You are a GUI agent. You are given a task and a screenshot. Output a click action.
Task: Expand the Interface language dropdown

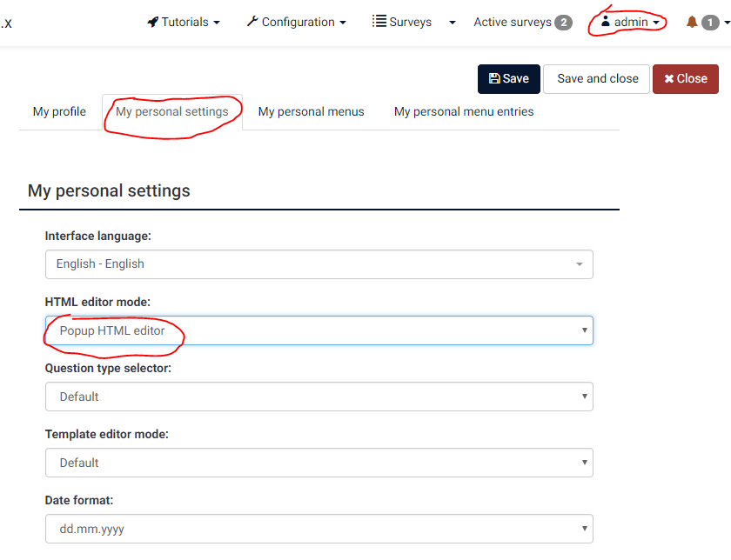tap(319, 264)
